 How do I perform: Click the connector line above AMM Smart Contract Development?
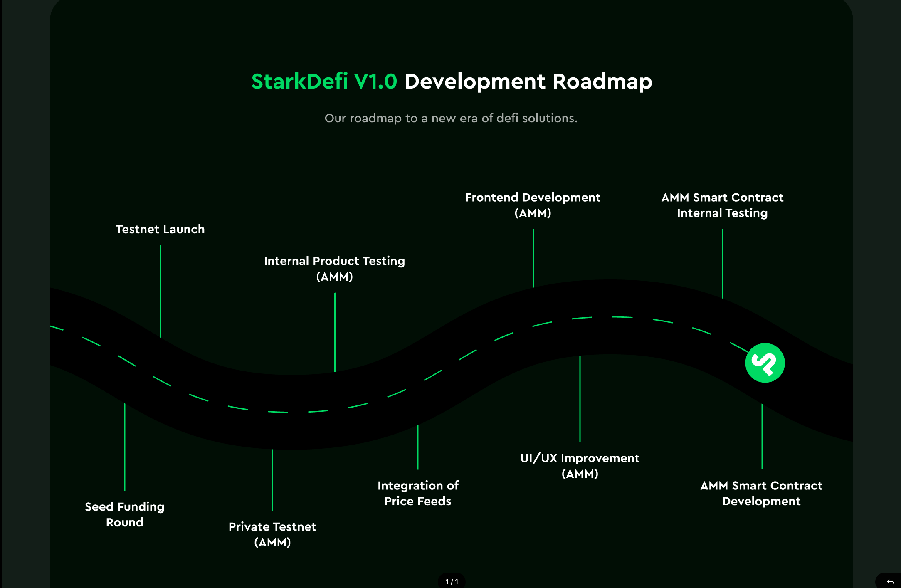762,436
